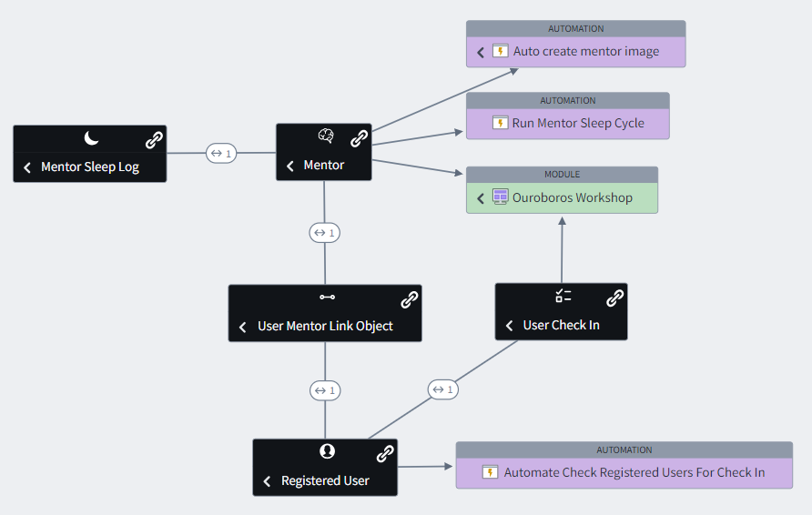Viewport: 812px width, 515px height.
Task: Open Automate Check Registered Users For Check In
Action: coord(634,472)
